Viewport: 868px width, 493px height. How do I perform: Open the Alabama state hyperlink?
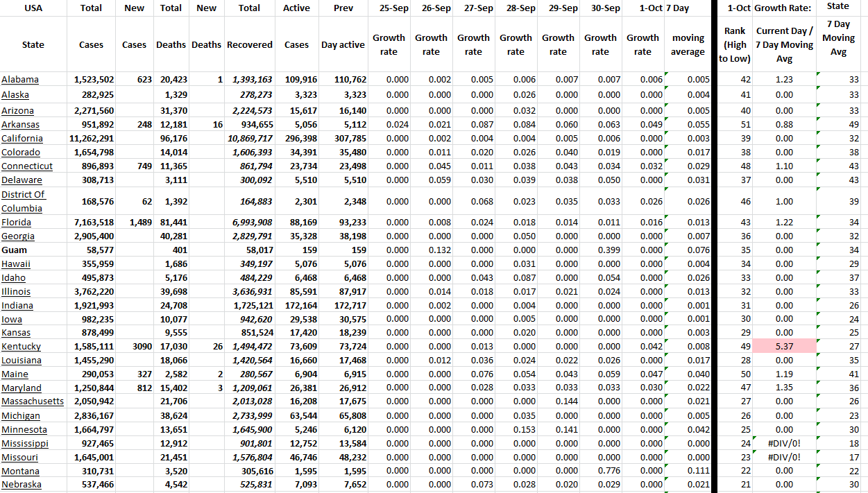pos(18,79)
